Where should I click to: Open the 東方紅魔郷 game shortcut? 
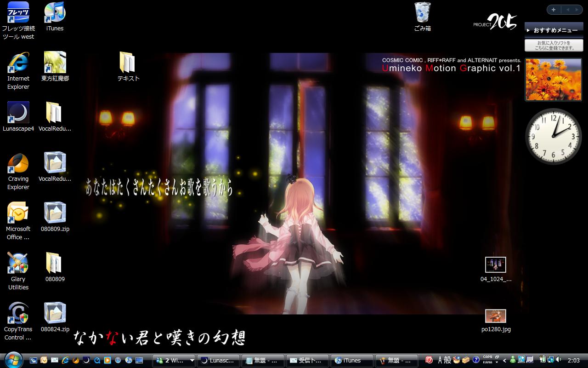click(55, 66)
